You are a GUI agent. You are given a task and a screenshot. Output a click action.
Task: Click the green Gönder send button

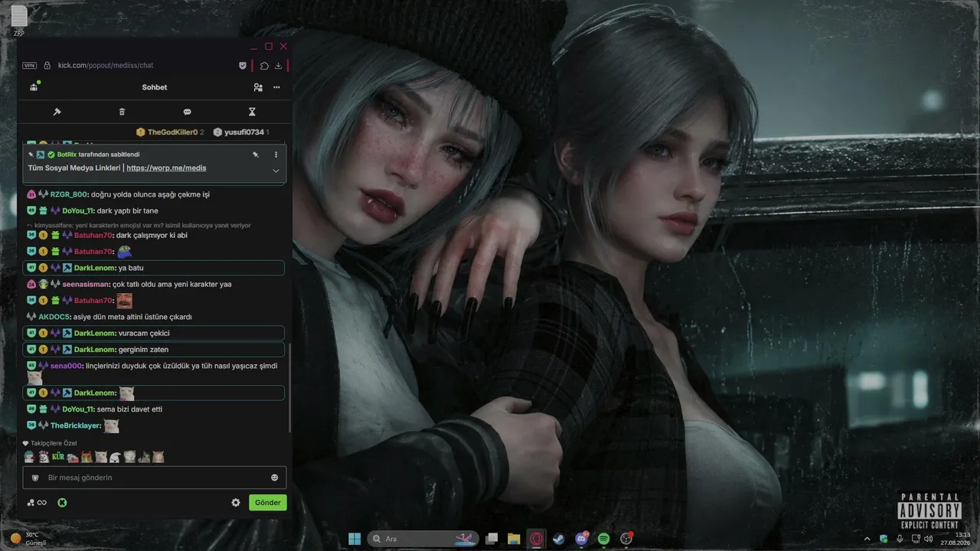(x=268, y=503)
